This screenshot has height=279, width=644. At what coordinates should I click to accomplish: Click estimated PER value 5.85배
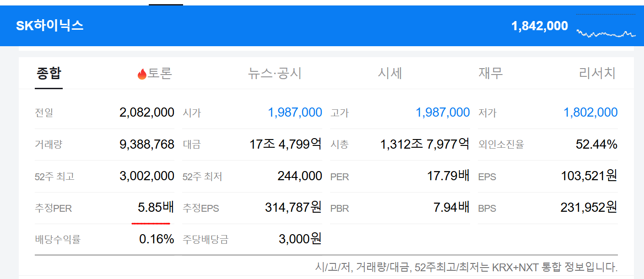pos(156,208)
